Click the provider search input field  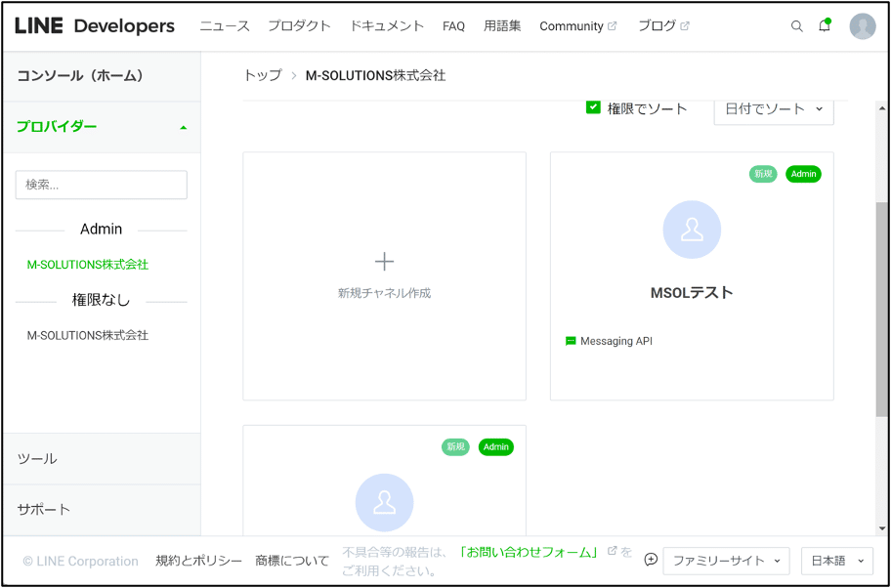click(x=102, y=185)
